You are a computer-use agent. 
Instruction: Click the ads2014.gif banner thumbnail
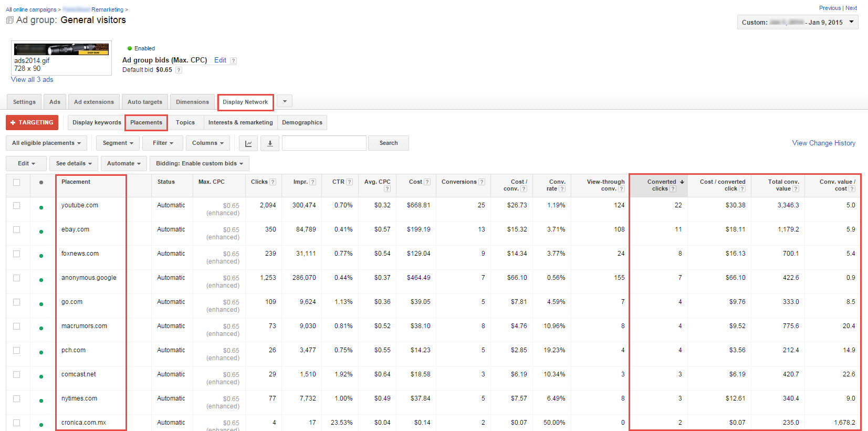61,50
